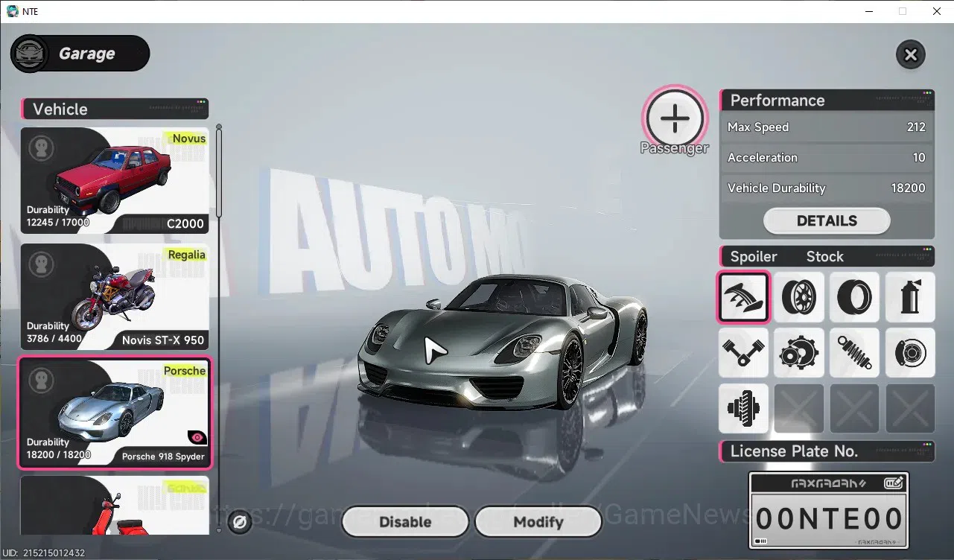Click the Max Speed 212 row

click(827, 127)
